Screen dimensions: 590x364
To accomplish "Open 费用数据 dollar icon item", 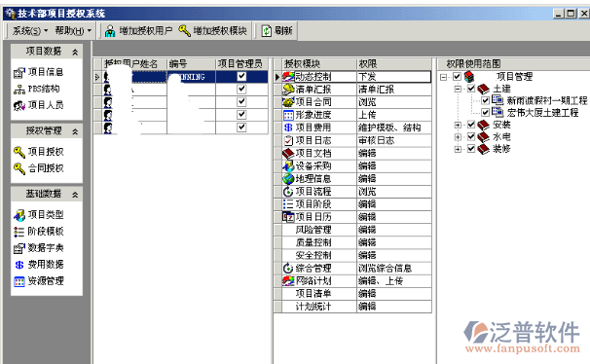I will [19, 265].
